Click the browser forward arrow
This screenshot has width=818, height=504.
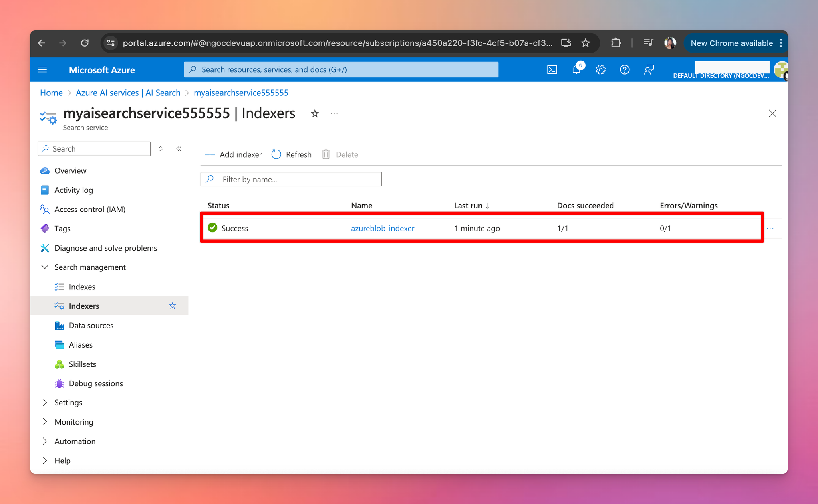63,43
